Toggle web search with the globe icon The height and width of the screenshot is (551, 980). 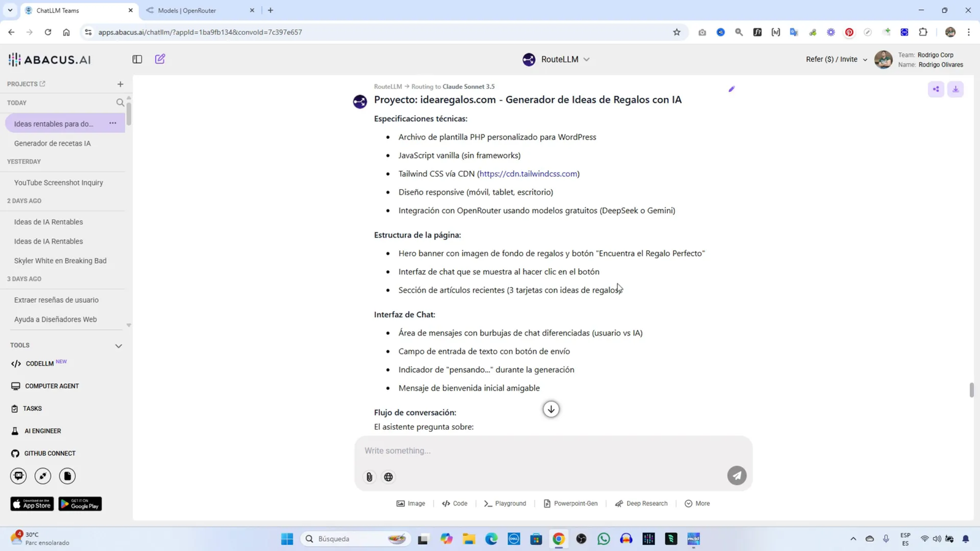tap(388, 477)
